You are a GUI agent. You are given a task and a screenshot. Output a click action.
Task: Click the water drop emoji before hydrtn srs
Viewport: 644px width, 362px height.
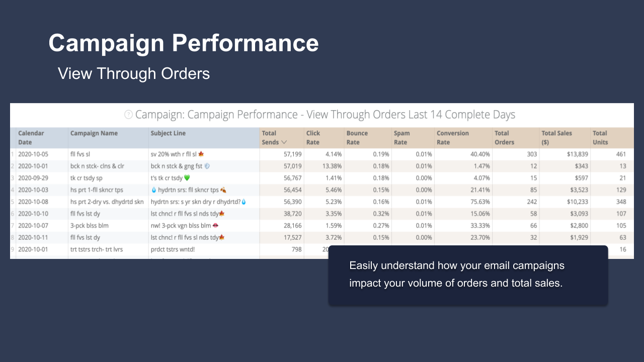pos(154,190)
